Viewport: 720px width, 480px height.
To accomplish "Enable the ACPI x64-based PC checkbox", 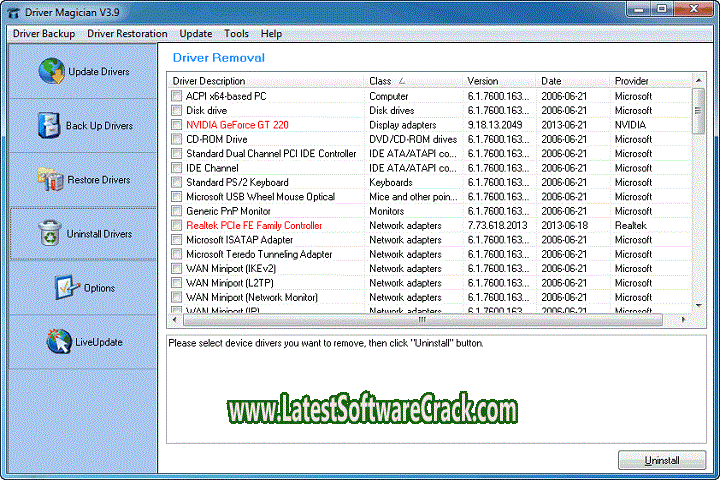I will click(x=177, y=97).
